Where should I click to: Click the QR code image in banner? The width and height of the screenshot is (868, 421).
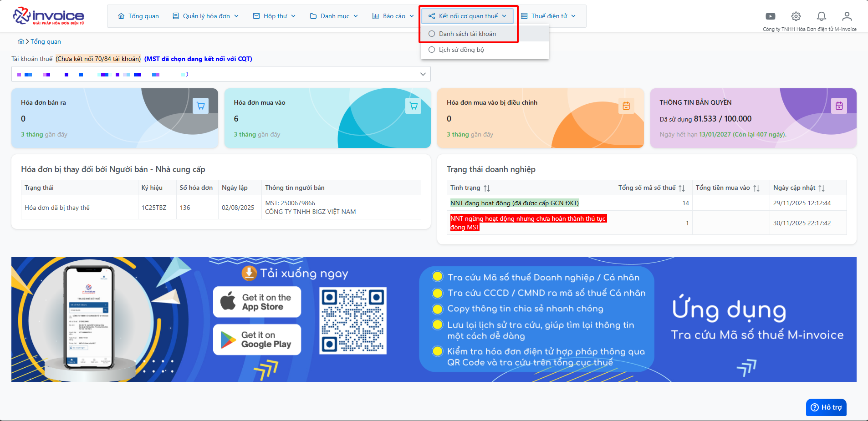[352, 320]
